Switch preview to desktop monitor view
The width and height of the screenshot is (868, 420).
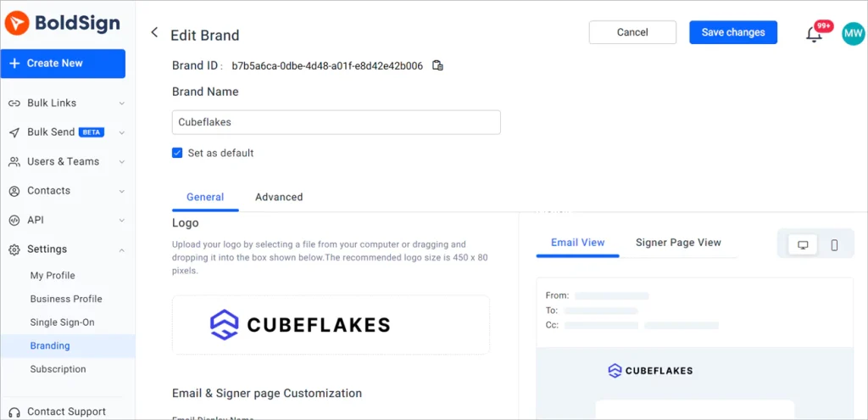[803, 245]
